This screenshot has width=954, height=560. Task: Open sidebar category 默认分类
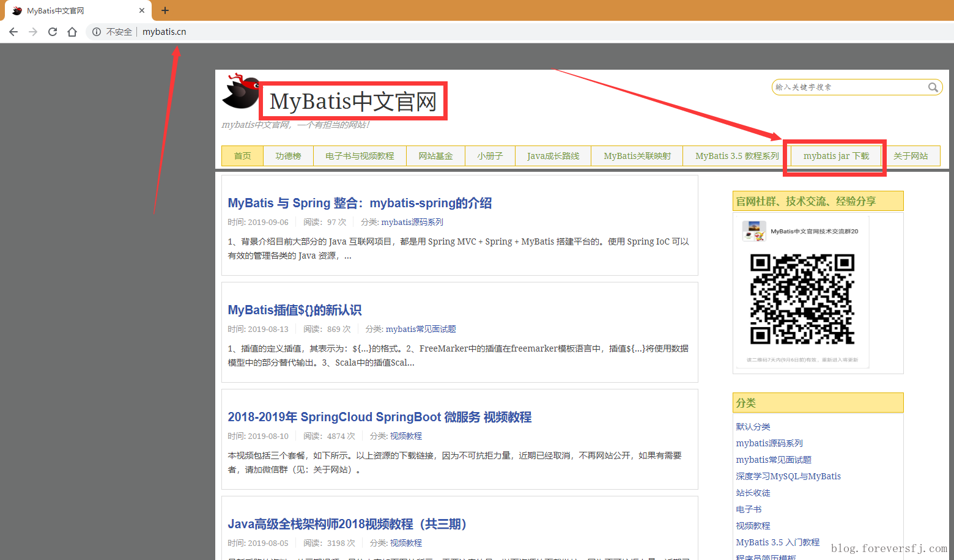tap(753, 427)
